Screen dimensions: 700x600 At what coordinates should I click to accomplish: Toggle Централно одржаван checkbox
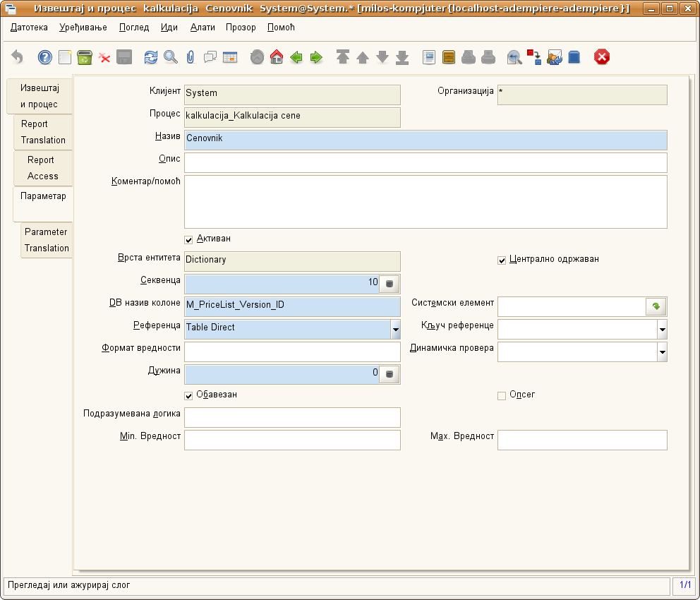click(x=502, y=260)
